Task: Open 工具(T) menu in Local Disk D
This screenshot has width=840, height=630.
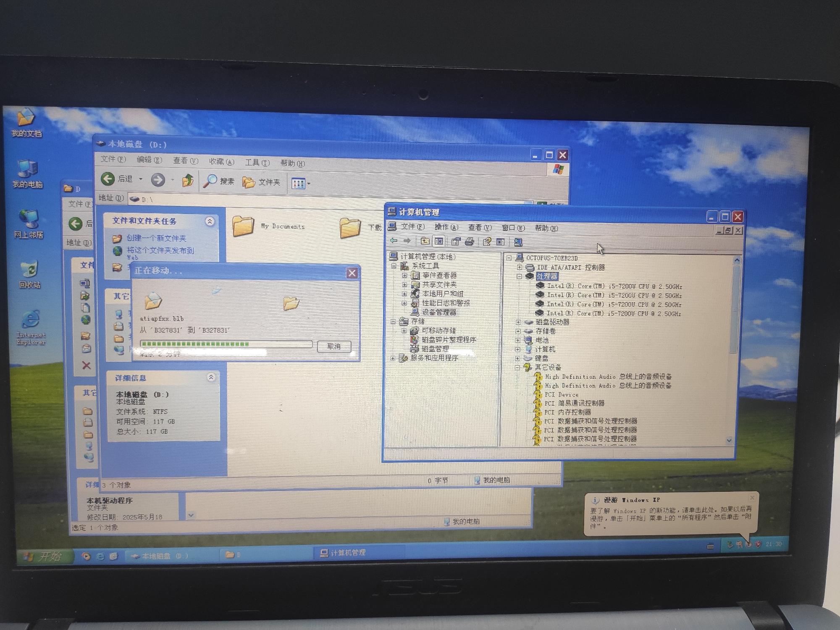Action: [x=257, y=163]
